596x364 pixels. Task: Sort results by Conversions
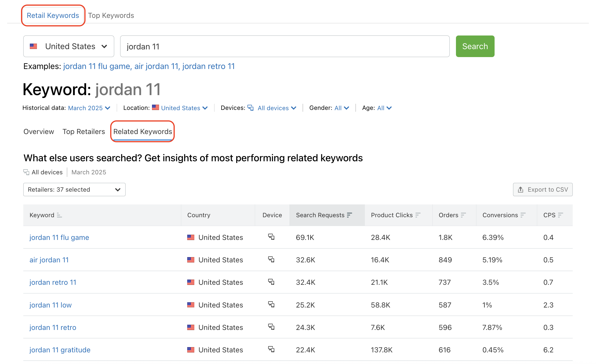(x=523, y=215)
